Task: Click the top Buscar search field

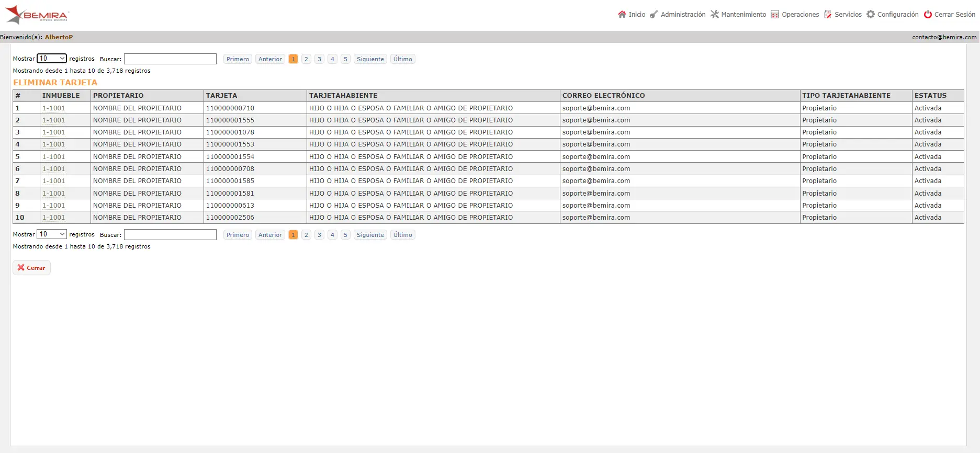Action: (x=170, y=59)
